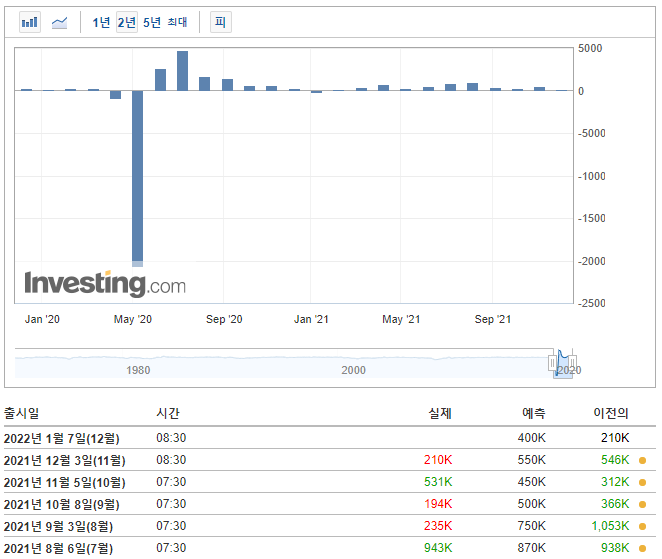Click the 08:30 time in the 2022년 row

(x=171, y=438)
